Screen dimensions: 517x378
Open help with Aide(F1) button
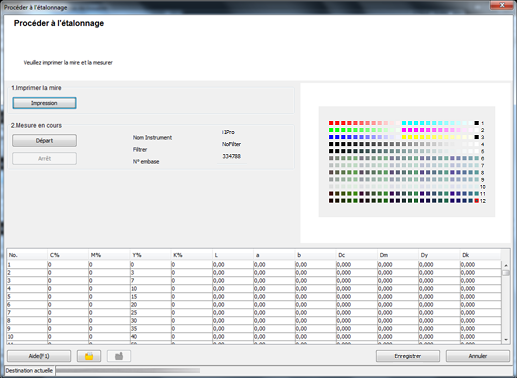[x=39, y=356]
